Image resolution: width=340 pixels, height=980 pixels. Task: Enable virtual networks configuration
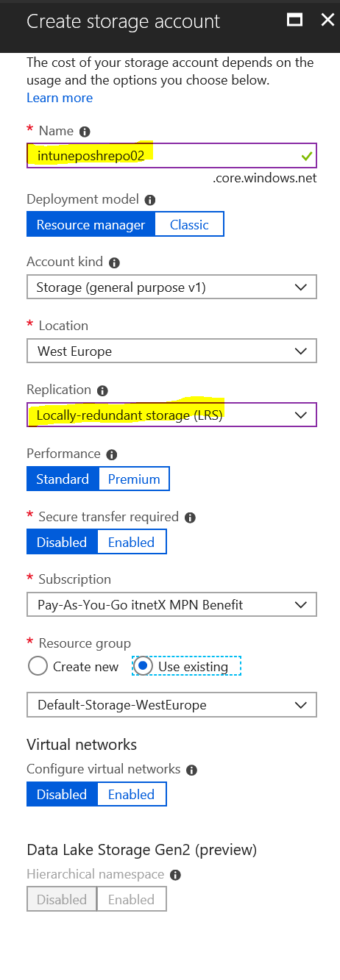(131, 795)
